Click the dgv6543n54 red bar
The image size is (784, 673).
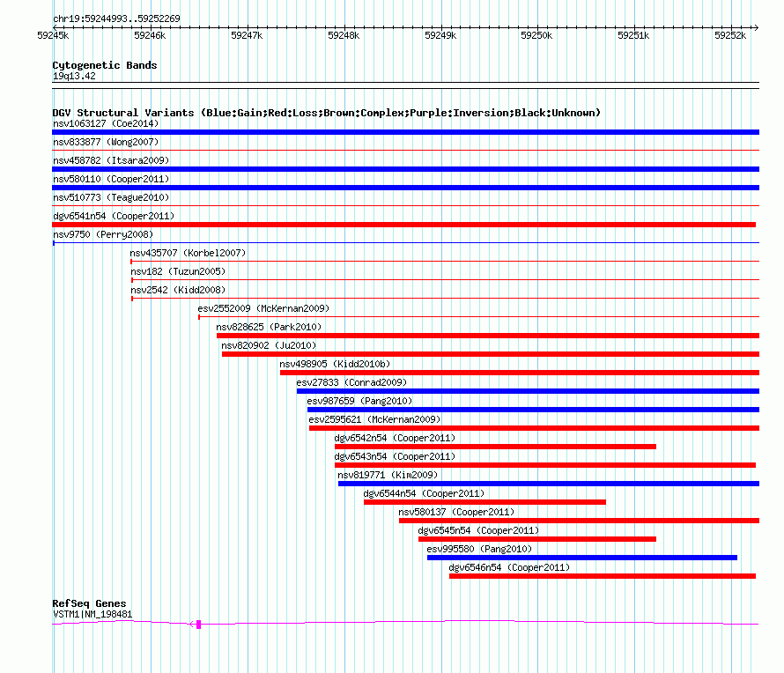[545, 465]
